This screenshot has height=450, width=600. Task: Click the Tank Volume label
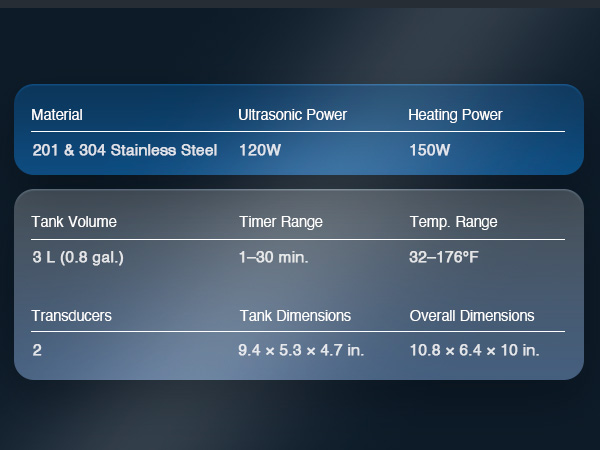(74, 221)
